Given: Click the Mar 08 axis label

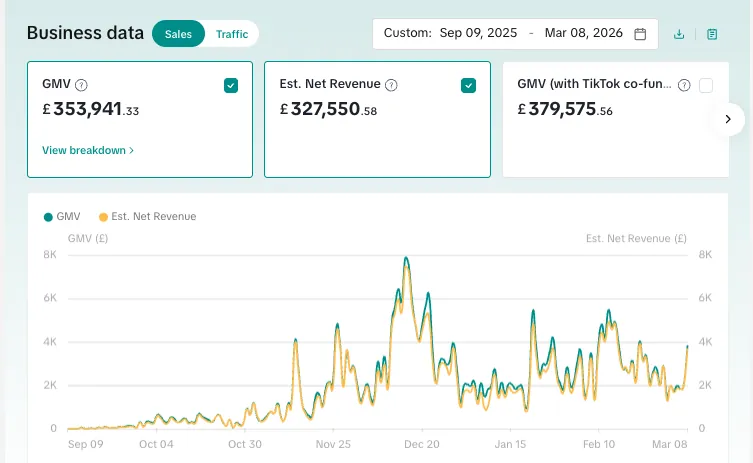Looking at the screenshot, I should (669, 444).
